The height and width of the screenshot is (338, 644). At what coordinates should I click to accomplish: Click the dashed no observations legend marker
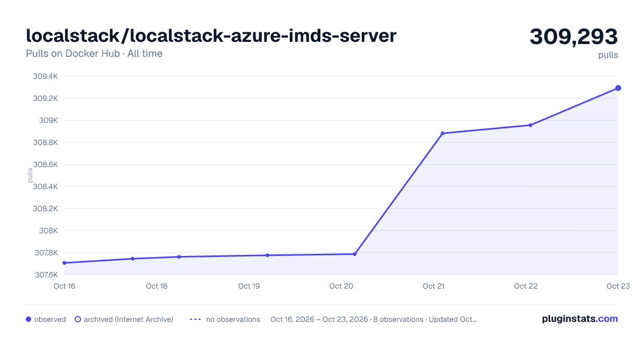(195, 319)
